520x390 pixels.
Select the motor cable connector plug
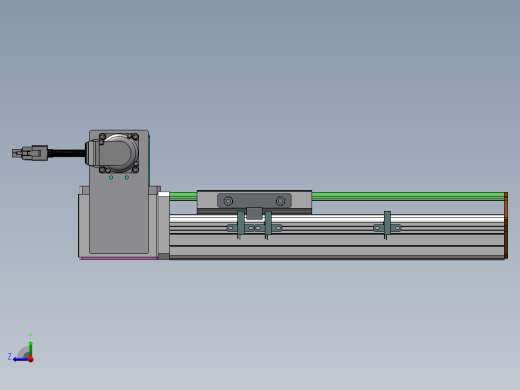click(30, 153)
